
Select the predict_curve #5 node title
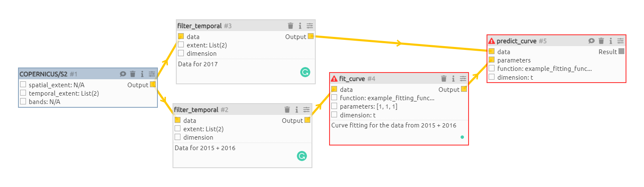(517, 41)
